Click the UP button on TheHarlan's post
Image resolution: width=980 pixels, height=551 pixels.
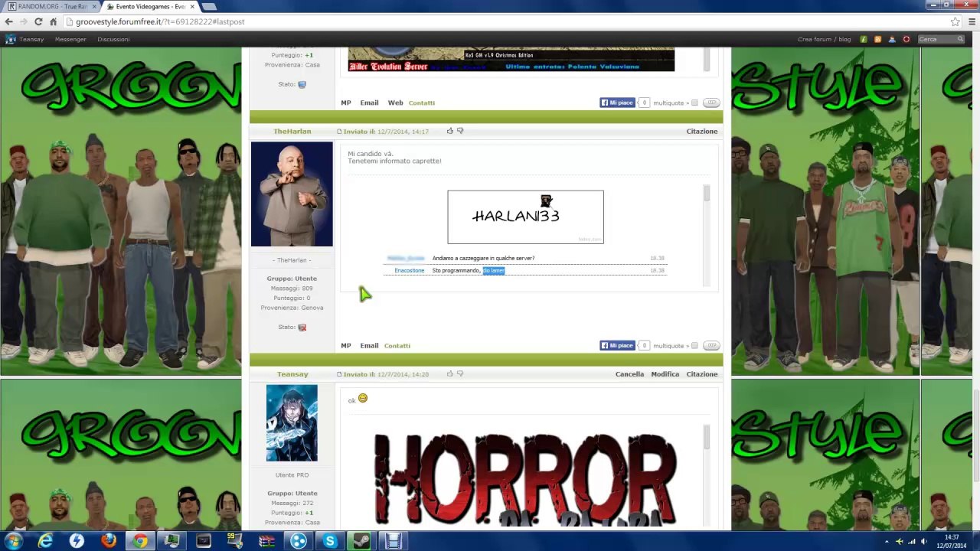click(711, 346)
